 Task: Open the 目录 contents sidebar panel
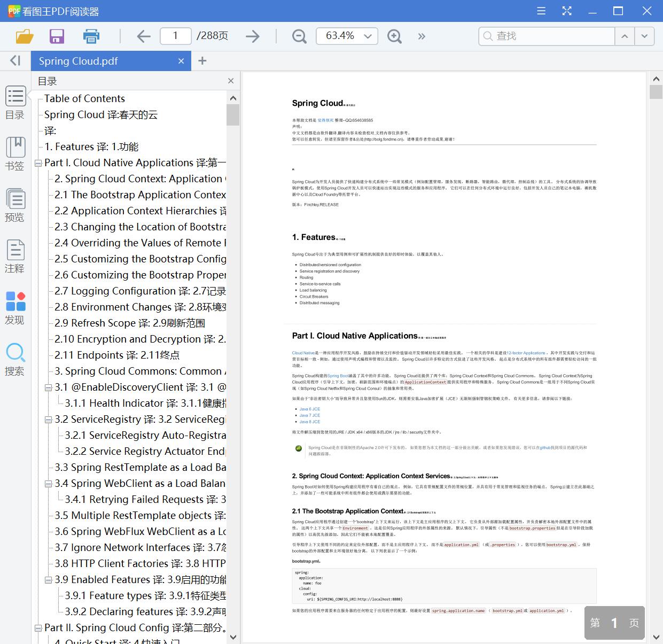(15, 103)
